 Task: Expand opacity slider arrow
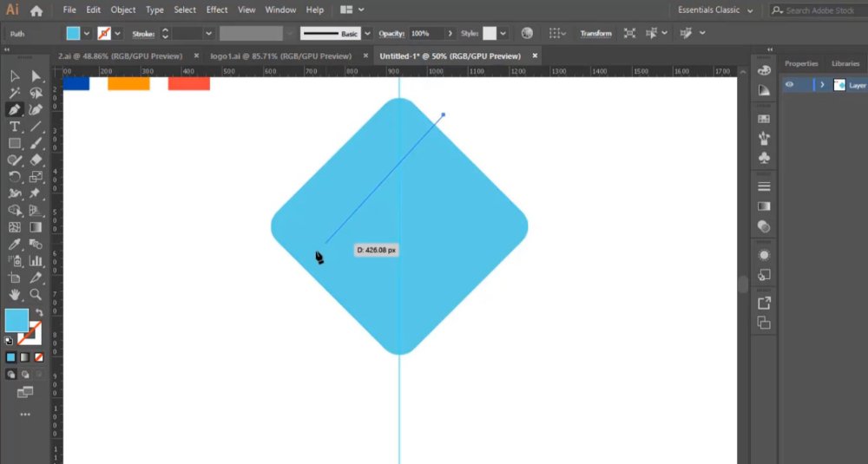[450, 34]
